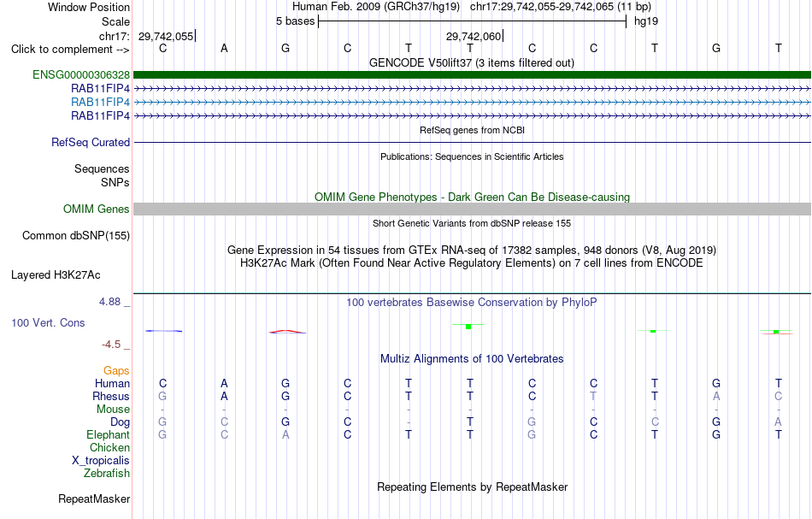Click the Sequences publications track label
This screenshot has width=812, height=519.
[102, 168]
